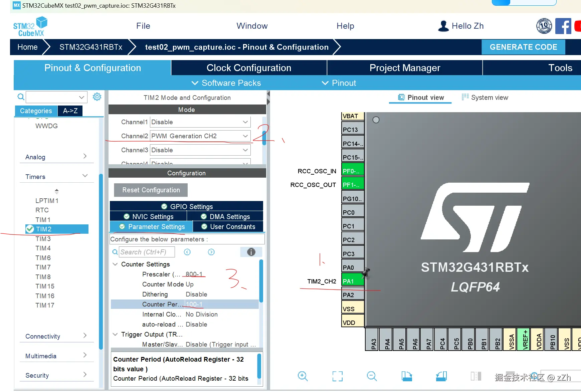This screenshot has width=581, height=392.
Task: Click the gear settings icon beside search box
Action: [97, 97]
